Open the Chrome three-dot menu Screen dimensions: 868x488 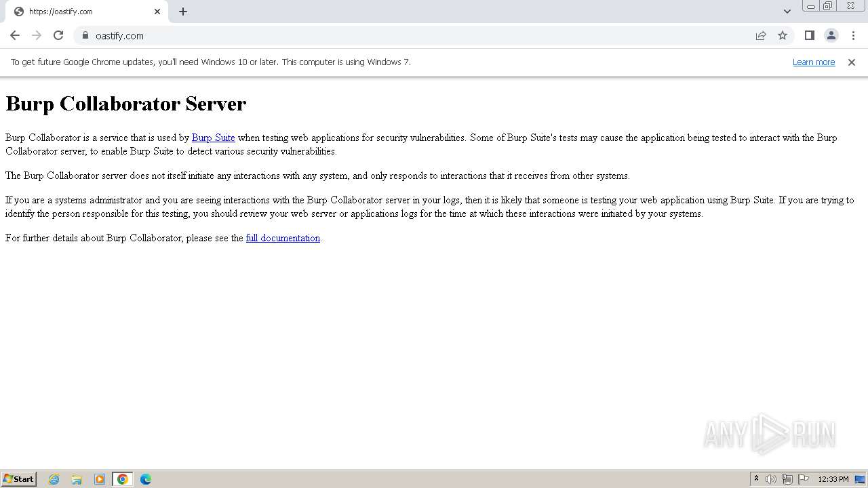853,35
